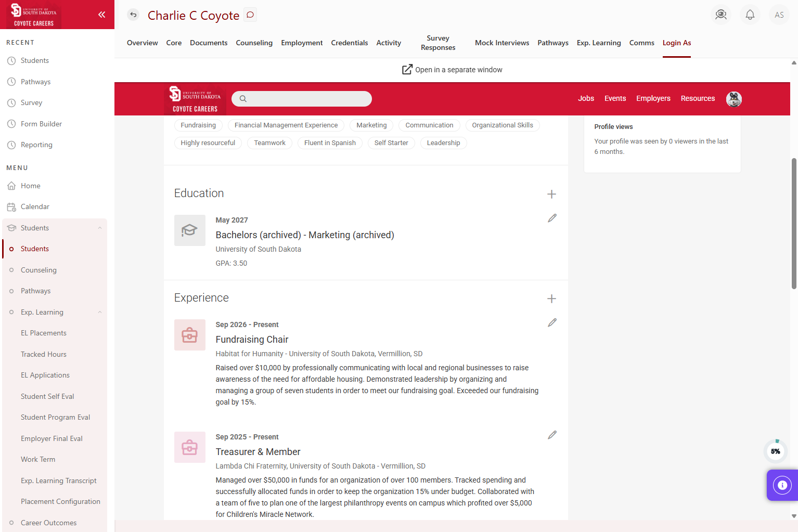Image resolution: width=798 pixels, height=532 pixels.
Task: Open Resources in the red navigation bar
Action: coord(698,98)
